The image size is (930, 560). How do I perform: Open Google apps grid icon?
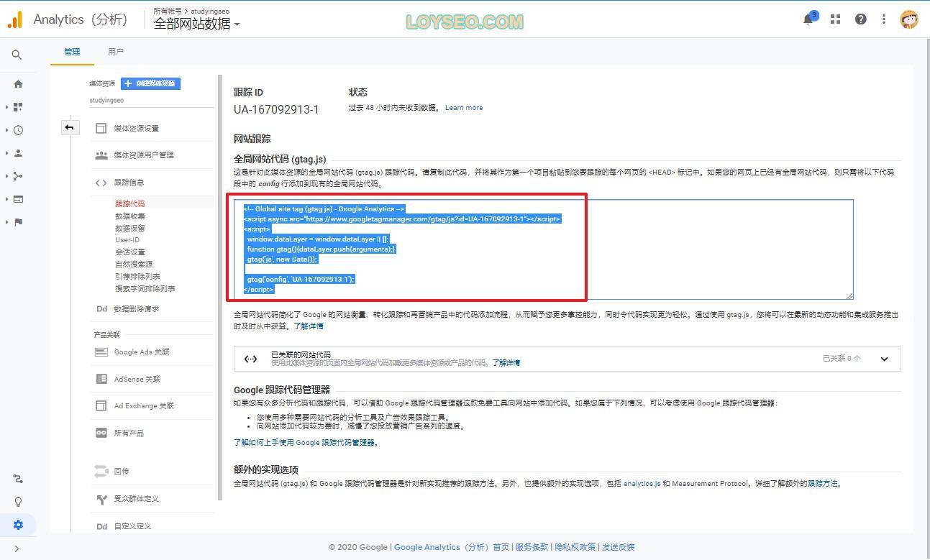(835, 19)
